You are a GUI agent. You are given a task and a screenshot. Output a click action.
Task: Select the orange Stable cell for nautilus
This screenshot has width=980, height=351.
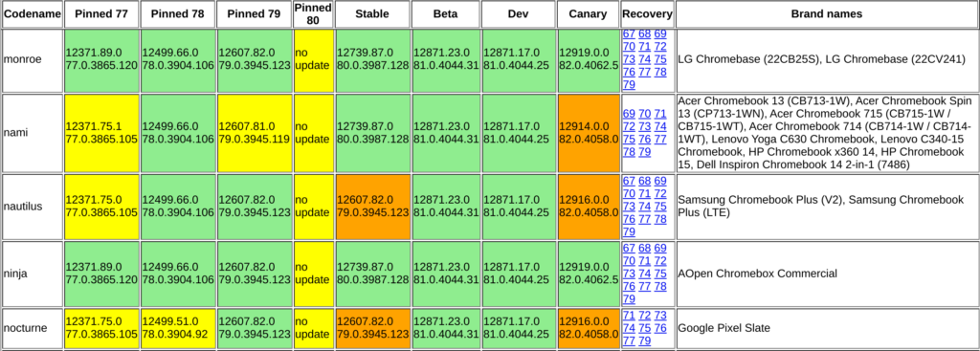tap(372, 206)
